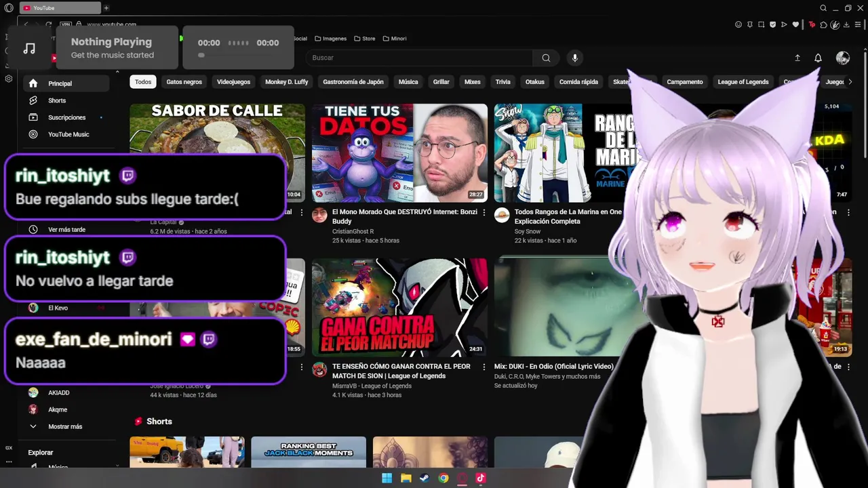Image resolution: width=868 pixels, height=488 pixels.
Task: Show more chips with the right arrow
Action: [851, 82]
